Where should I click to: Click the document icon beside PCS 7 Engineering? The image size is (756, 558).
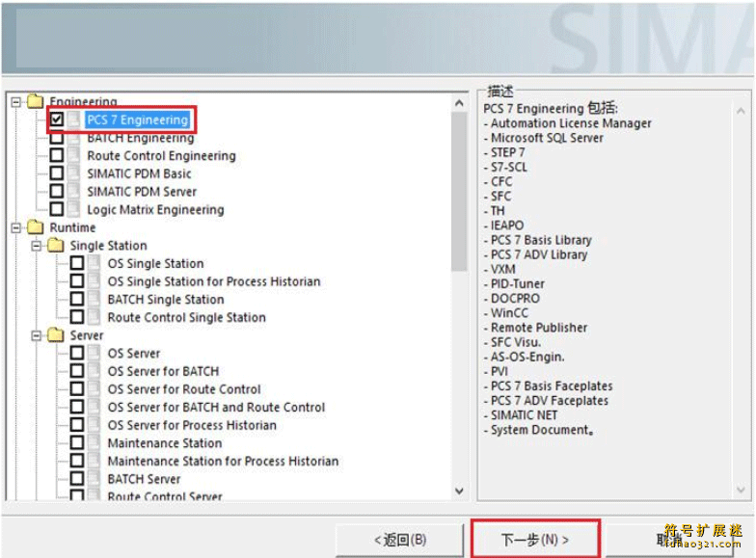click(x=73, y=120)
